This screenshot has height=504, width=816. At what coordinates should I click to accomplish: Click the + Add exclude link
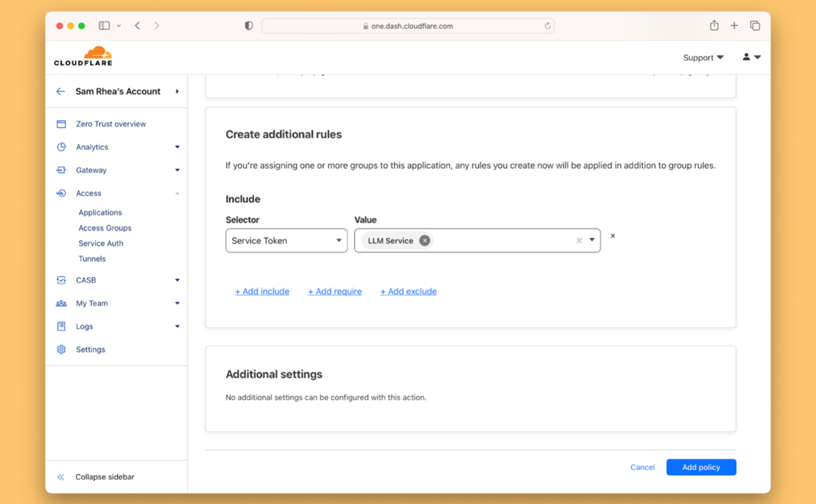pos(409,292)
